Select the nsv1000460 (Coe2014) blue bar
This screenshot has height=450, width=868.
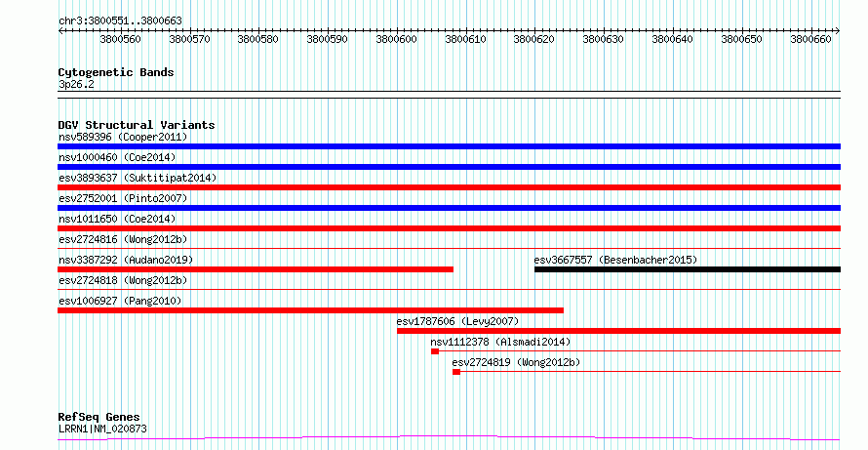[449, 167]
